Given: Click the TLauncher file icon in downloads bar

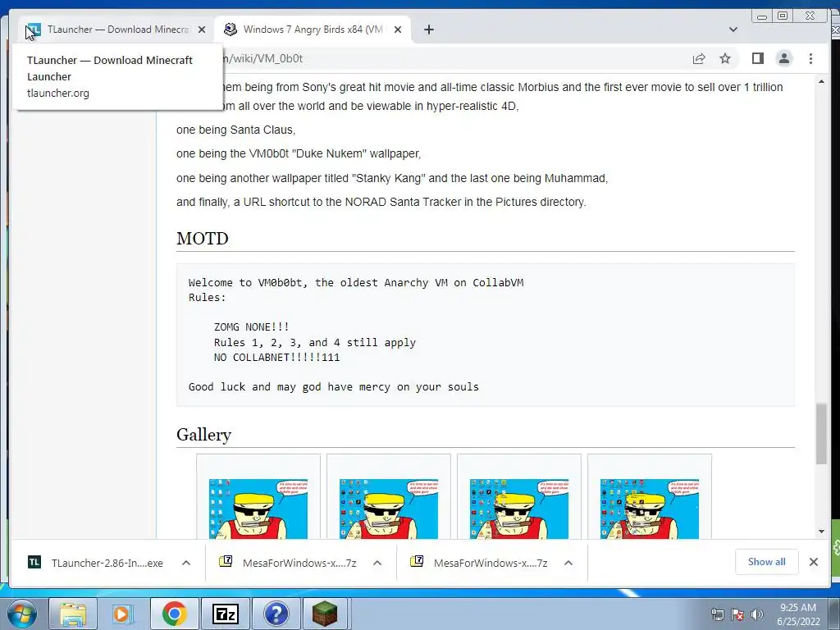Looking at the screenshot, I should pos(34,562).
